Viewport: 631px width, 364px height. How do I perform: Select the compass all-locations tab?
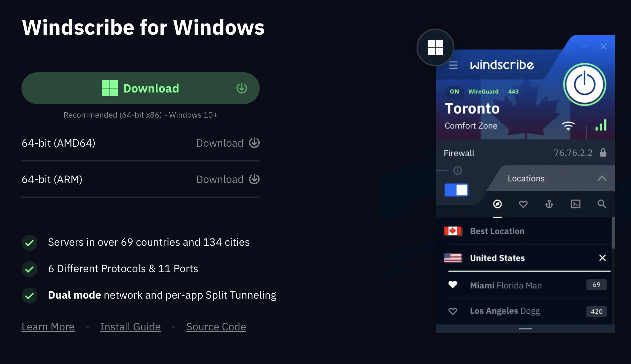tap(497, 204)
